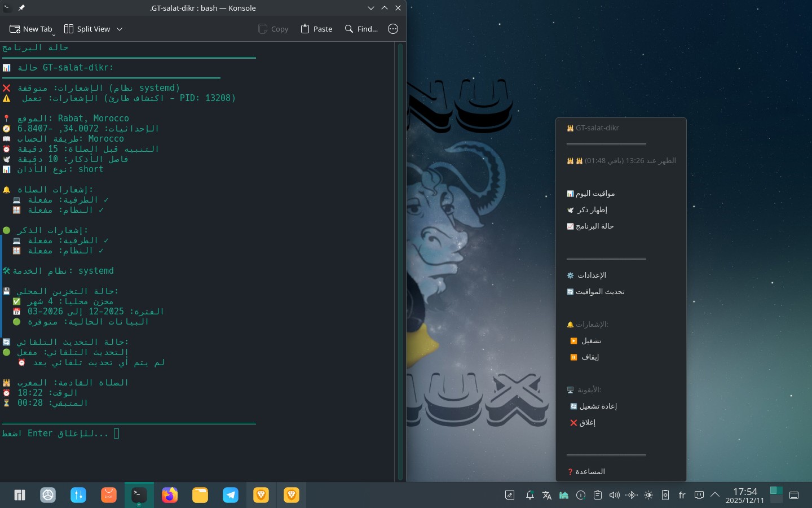Choose الإعدادات settings menu entry

pos(591,275)
